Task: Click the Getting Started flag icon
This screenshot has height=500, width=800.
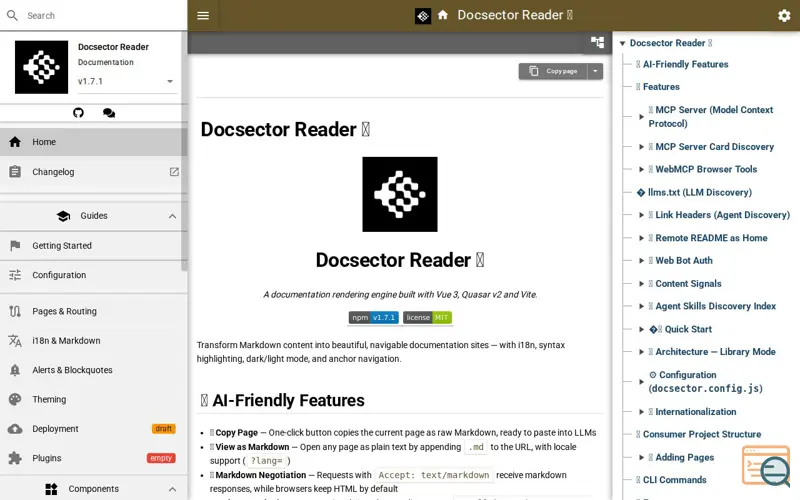Action: click(15, 245)
